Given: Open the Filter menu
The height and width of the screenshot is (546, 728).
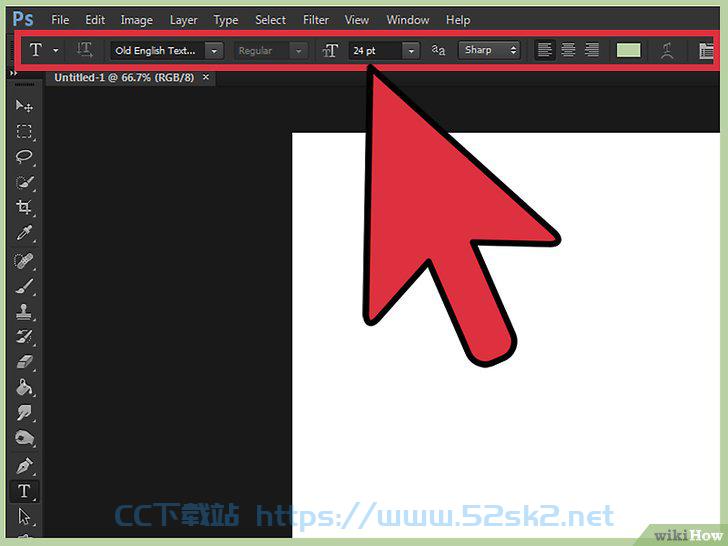Looking at the screenshot, I should [x=316, y=20].
